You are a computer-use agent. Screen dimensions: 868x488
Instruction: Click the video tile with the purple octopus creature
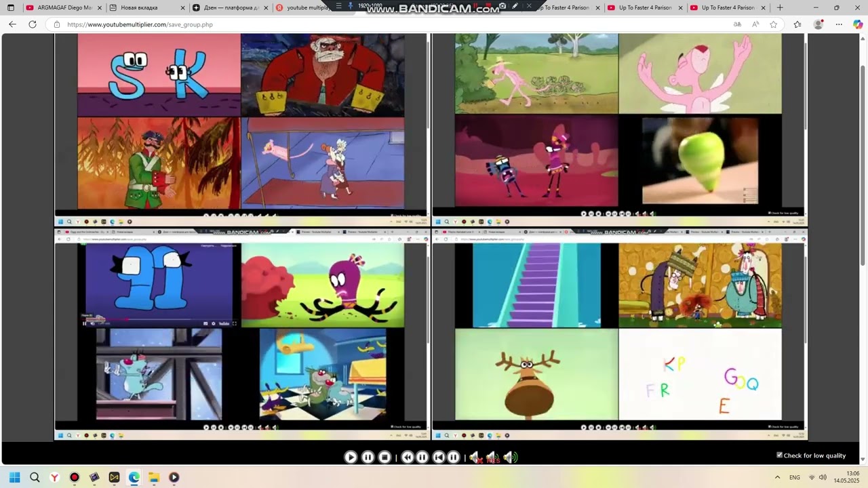323,285
